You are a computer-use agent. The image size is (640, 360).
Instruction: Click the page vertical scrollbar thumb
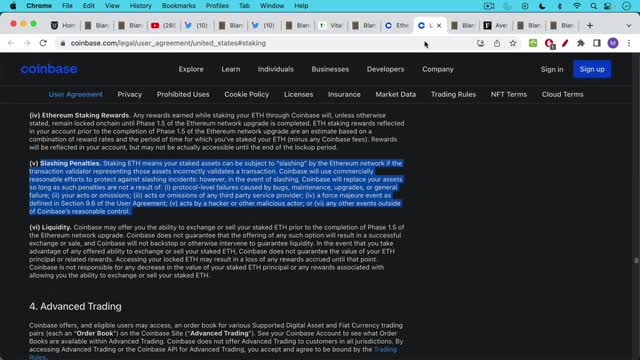coord(636,260)
